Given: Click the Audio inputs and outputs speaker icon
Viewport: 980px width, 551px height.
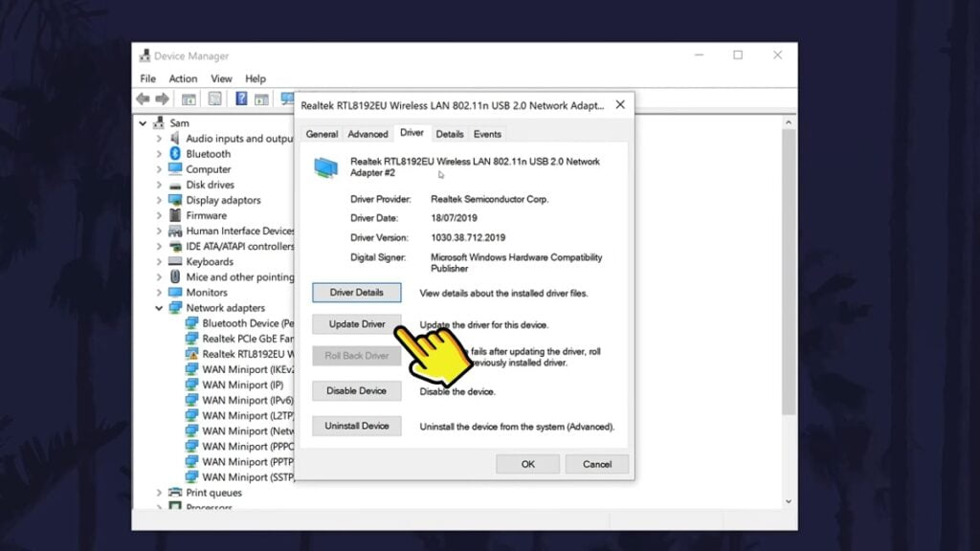Looking at the screenshot, I should click(x=175, y=139).
